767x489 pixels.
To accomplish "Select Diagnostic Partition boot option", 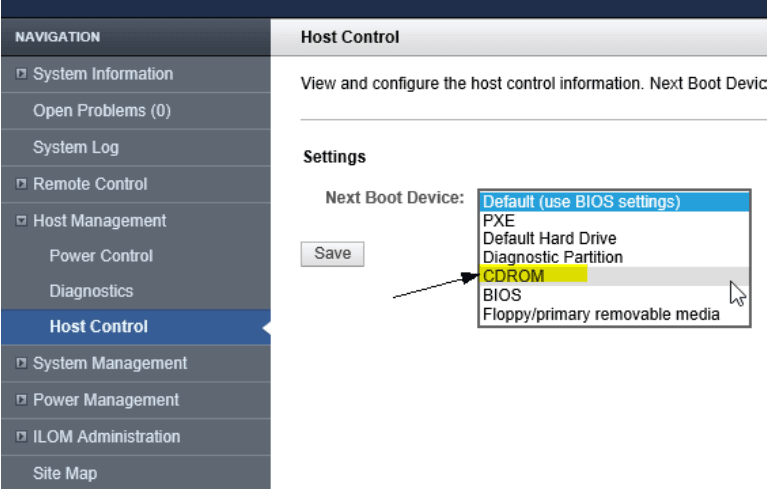I will (552, 257).
